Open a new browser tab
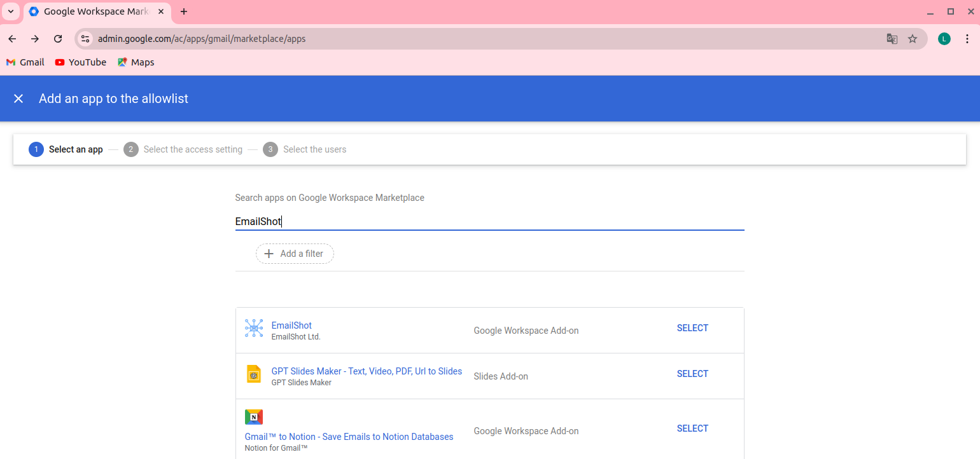 (x=184, y=11)
